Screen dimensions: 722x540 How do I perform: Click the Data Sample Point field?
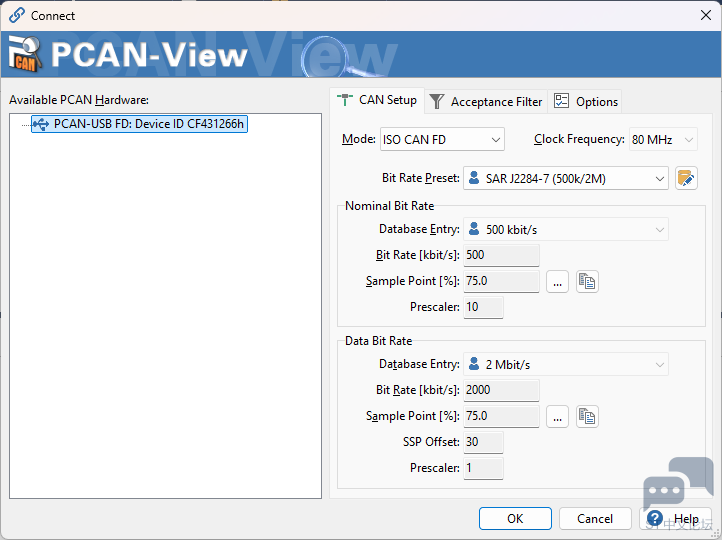click(501, 416)
